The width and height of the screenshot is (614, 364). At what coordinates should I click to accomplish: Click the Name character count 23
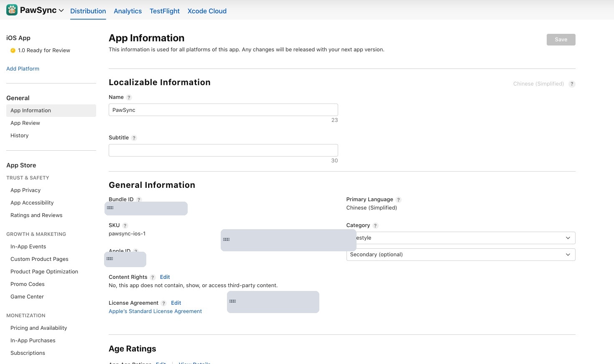334,120
